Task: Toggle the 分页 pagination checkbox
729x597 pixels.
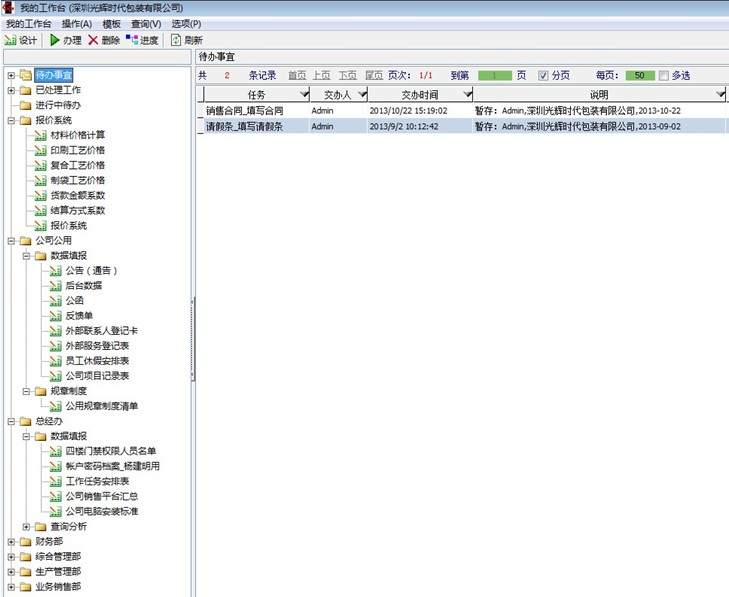Action: [x=544, y=75]
